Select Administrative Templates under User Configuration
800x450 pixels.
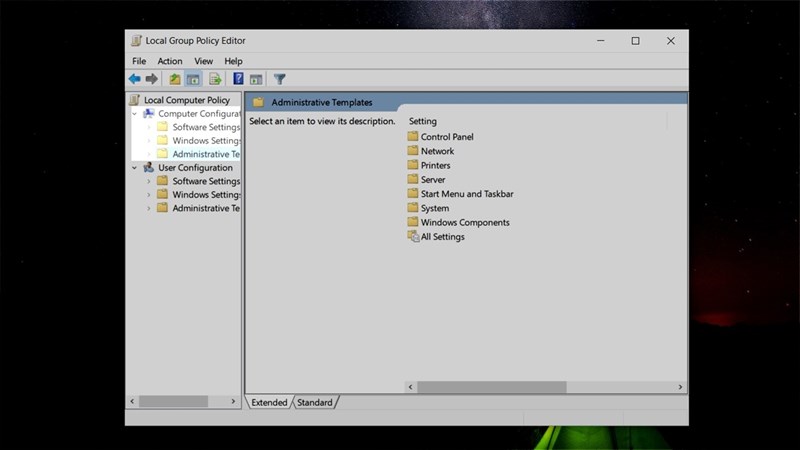(x=206, y=208)
